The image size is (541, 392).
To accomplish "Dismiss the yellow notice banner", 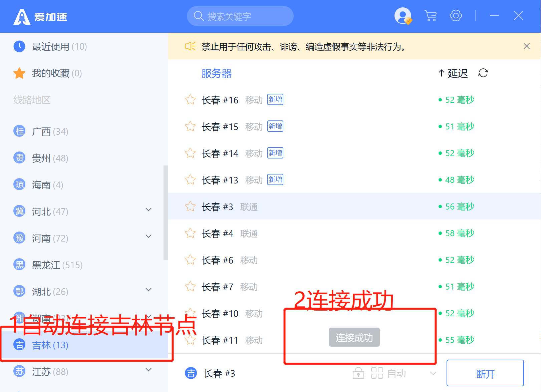I will (x=526, y=46).
